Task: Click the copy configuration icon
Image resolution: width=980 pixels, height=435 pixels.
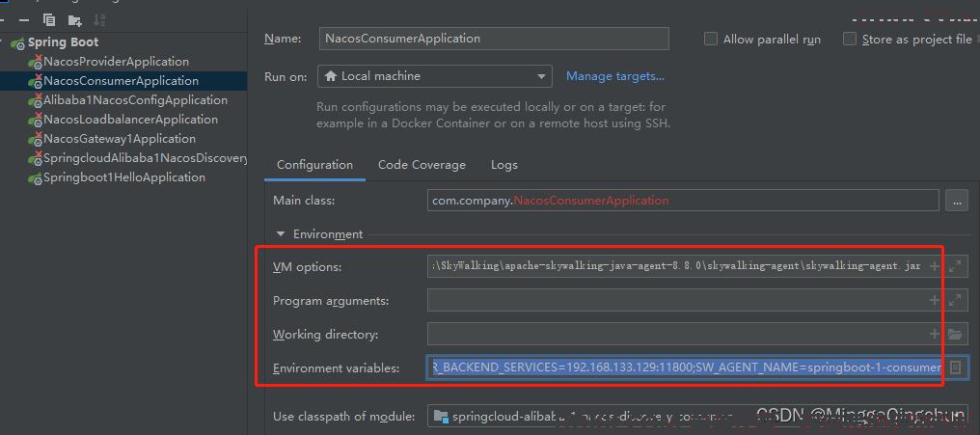Action: (49, 20)
